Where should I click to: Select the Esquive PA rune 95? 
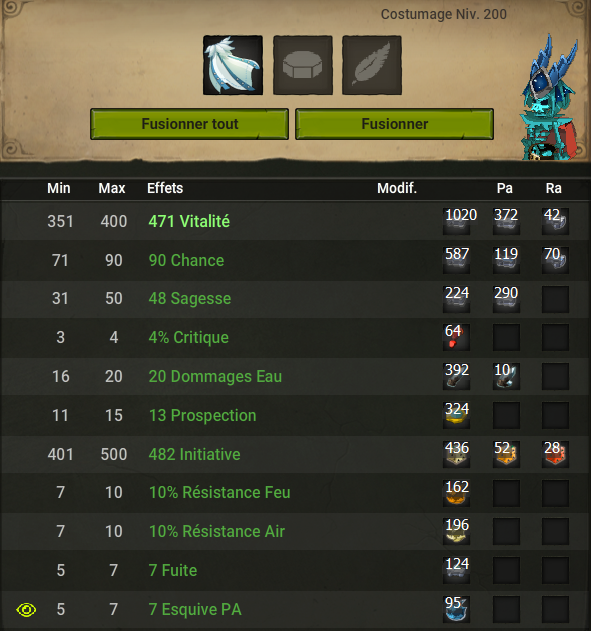coord(457,609)
